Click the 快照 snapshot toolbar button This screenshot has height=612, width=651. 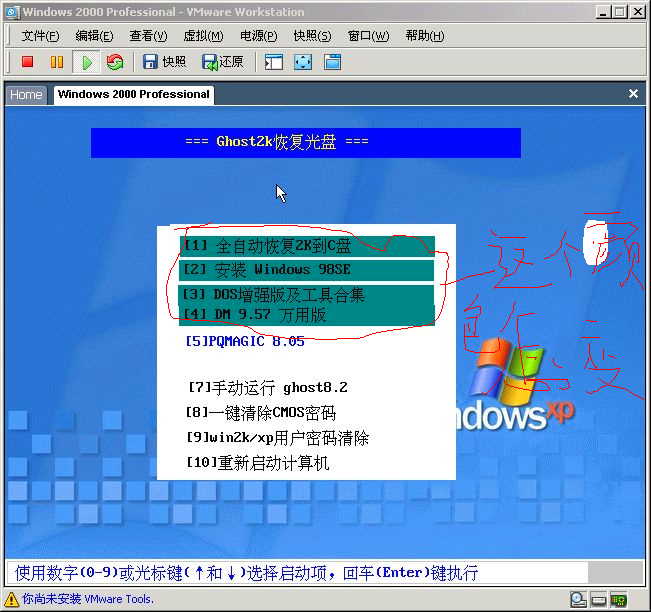pyautogui.click(x=164, y=62)
